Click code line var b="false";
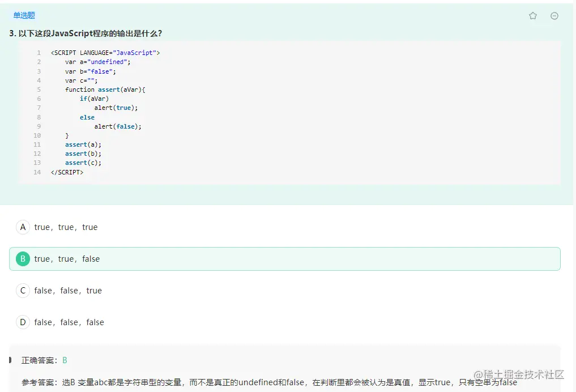 coord(91,71)
